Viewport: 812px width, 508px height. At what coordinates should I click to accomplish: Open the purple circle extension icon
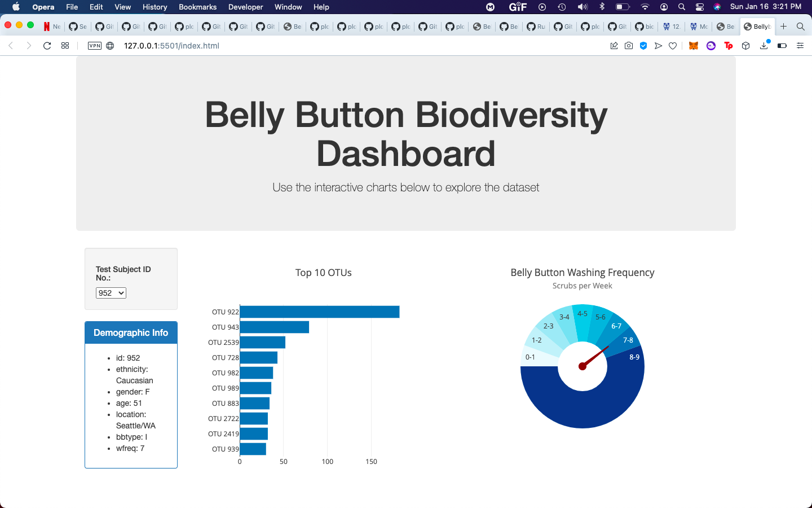[x=711, y=46]
